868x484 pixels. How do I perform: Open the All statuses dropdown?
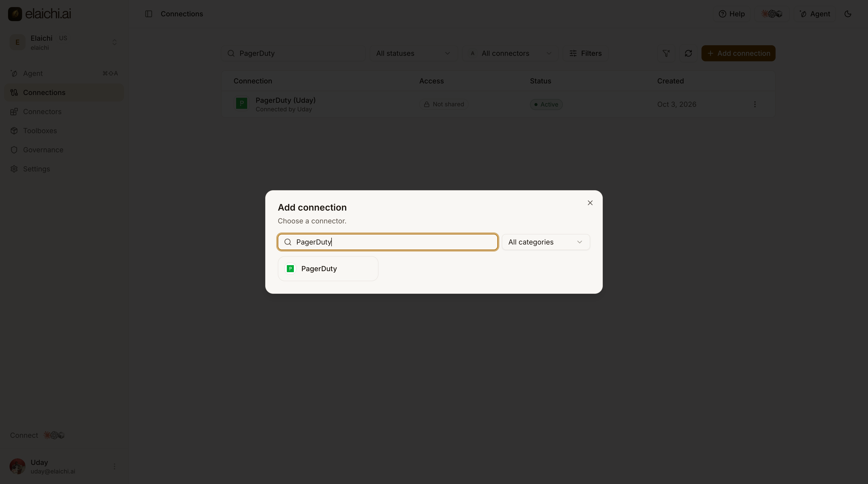(x=413, y=53)
